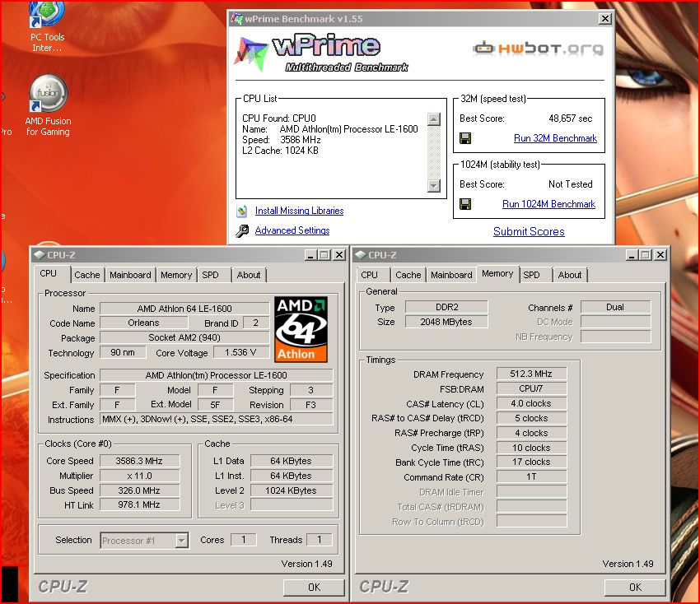Screen dimensions: 700x604
Task: Click the Channels # Dual field
Action: coord(615,307)
